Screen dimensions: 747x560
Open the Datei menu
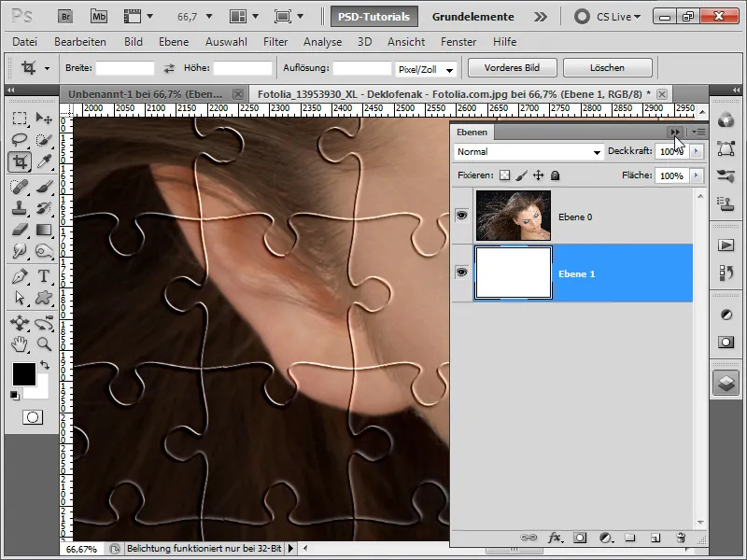click(25, 42)
